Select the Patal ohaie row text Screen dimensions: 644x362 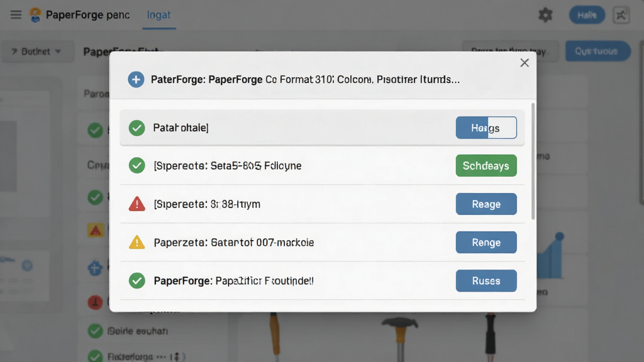coord(180,128)
